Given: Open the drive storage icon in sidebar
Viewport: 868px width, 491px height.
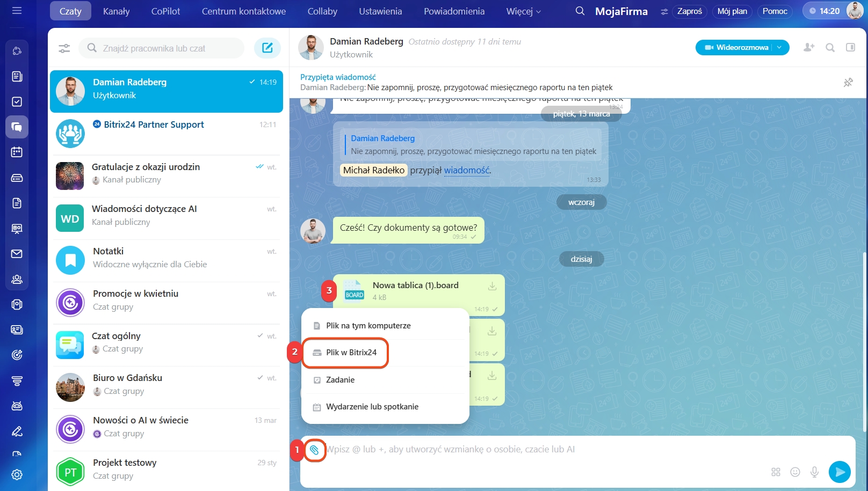Looking at the screenshot, I should tap(17, 178).
